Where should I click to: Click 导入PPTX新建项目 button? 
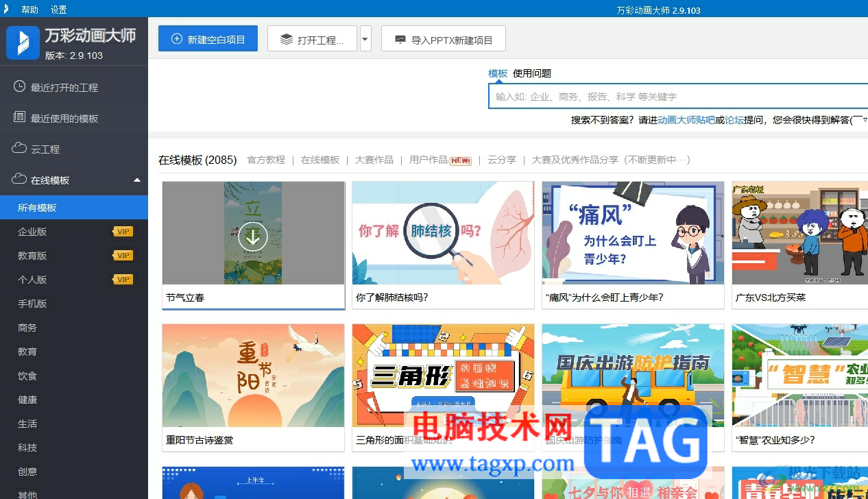[x=444, y=38]
